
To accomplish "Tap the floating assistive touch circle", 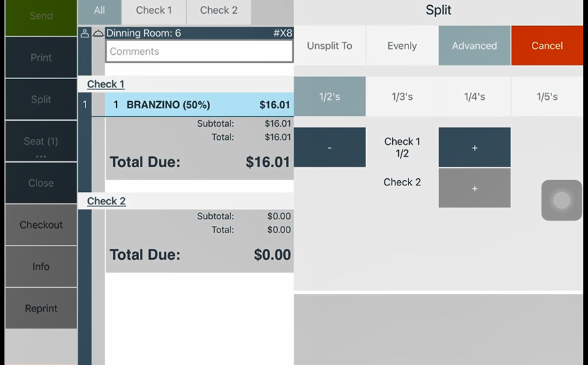I will [561, 200].
